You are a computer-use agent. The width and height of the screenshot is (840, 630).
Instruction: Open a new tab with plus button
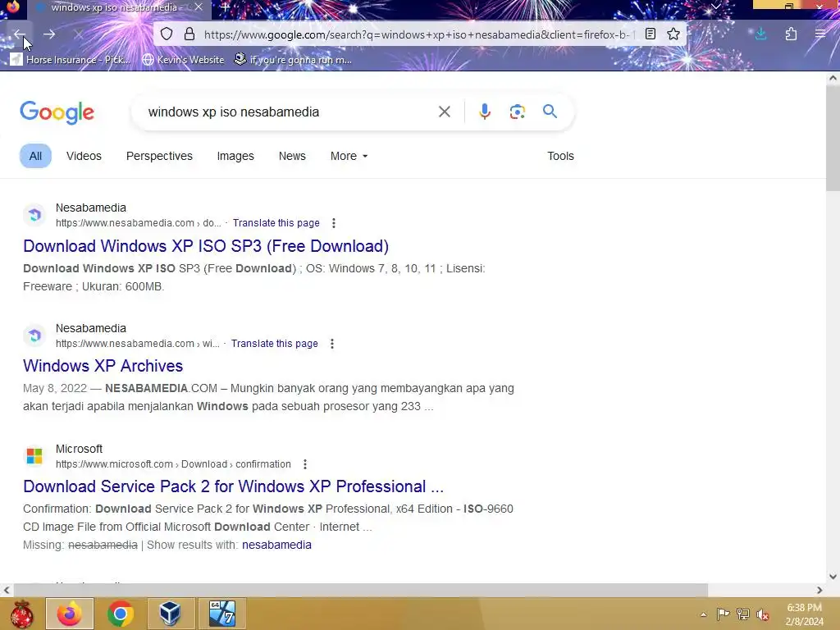click(x=226, y=7)
